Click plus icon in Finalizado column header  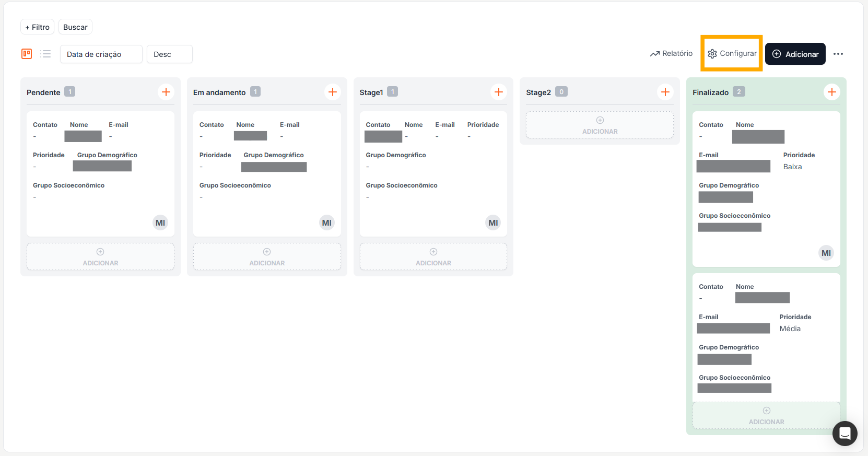[831, 92]
